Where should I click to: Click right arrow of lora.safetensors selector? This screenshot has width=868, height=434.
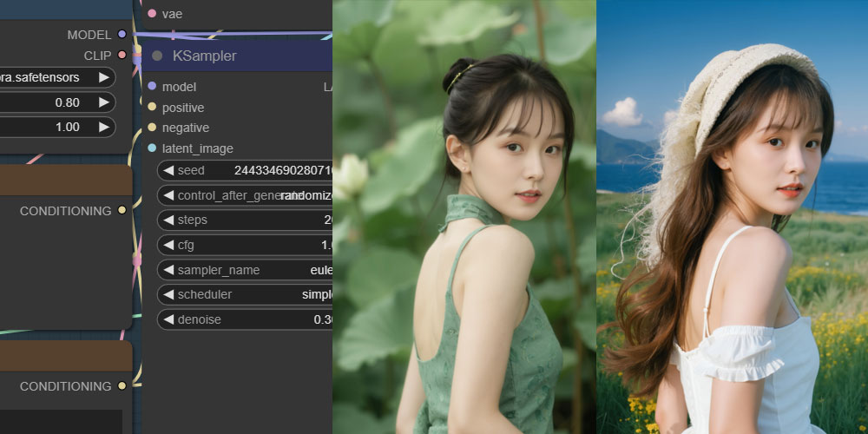[x=104, y=77]
